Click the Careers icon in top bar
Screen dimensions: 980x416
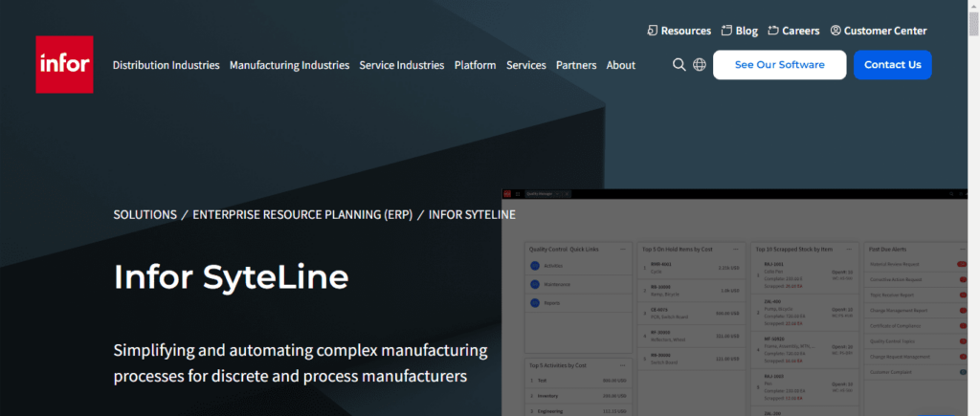tap(773, 31)
